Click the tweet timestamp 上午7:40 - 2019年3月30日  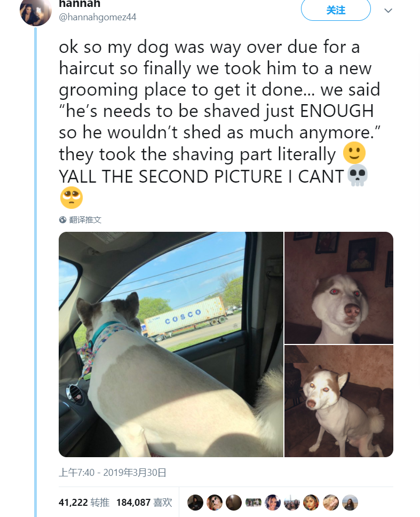[x=112, y=473]
